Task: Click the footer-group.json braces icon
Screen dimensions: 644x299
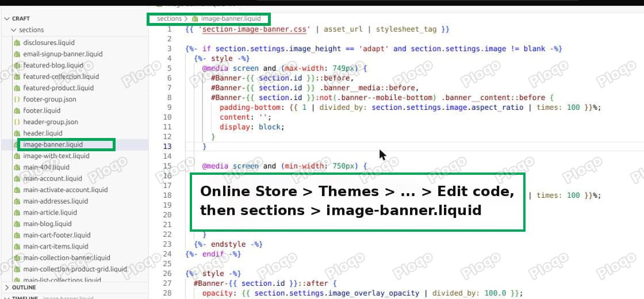Action: tap(17, 99)
